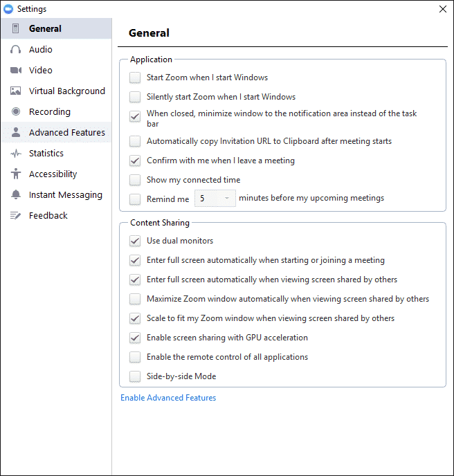Check Silently start Zoom when I start Windows
The width and height of the screenshot is (454, 476).
click(x=135, y=97)
